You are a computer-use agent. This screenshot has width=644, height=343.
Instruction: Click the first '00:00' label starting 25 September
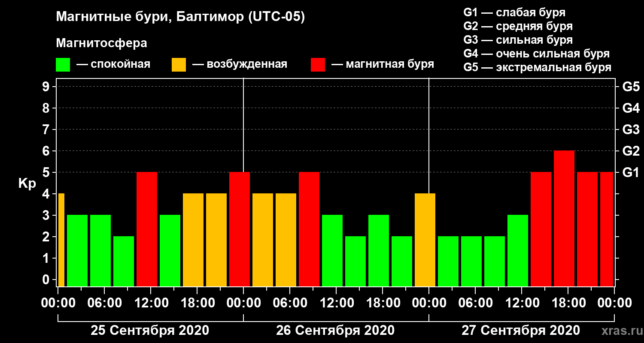click(58, 303)
